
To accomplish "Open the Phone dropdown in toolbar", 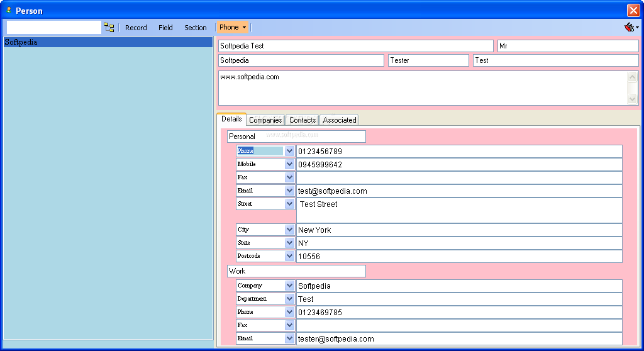I will pos(233,27).
